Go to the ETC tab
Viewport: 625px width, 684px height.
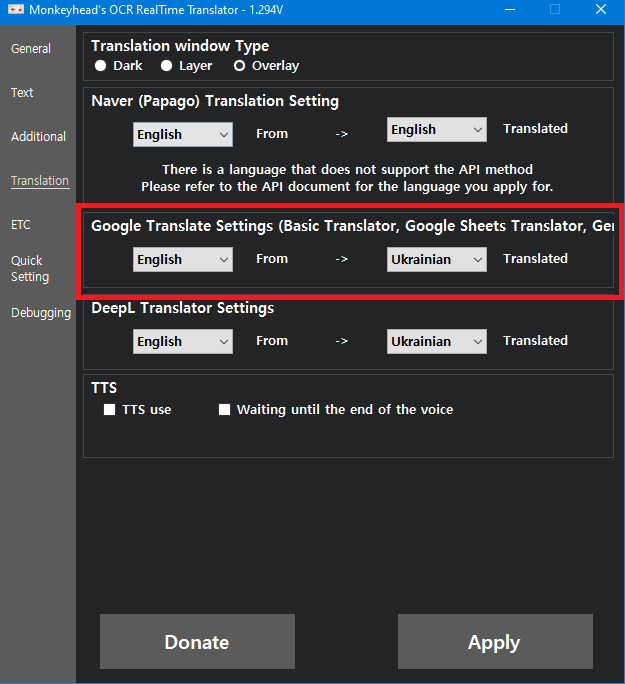[20, 225]
